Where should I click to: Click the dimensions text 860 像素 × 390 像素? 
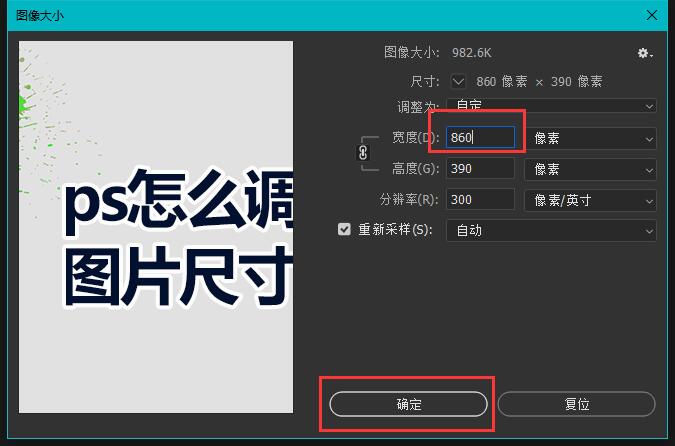(x=539, y=81)
